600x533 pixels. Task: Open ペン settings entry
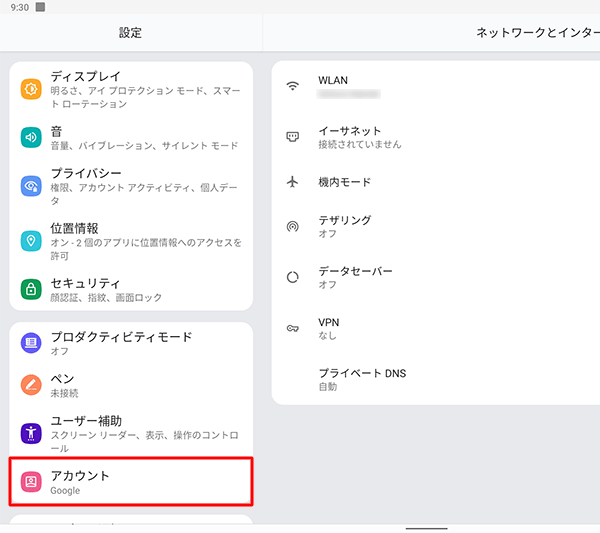click(x=131, y=385)
